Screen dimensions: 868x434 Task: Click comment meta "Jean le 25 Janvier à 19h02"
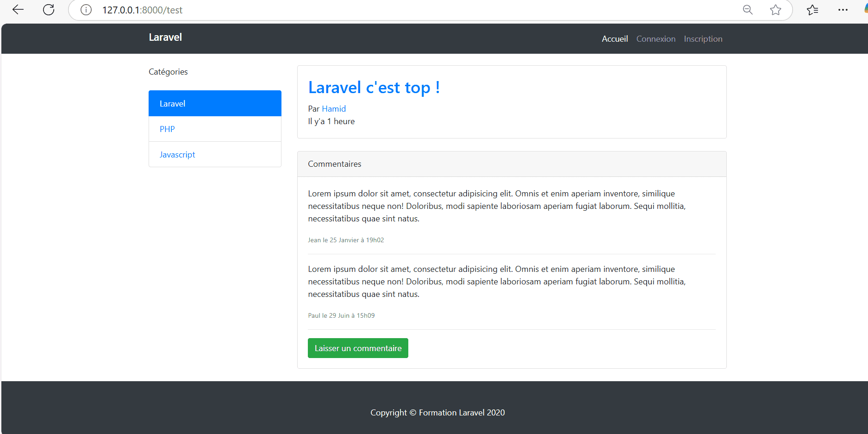tap(346, 240)
